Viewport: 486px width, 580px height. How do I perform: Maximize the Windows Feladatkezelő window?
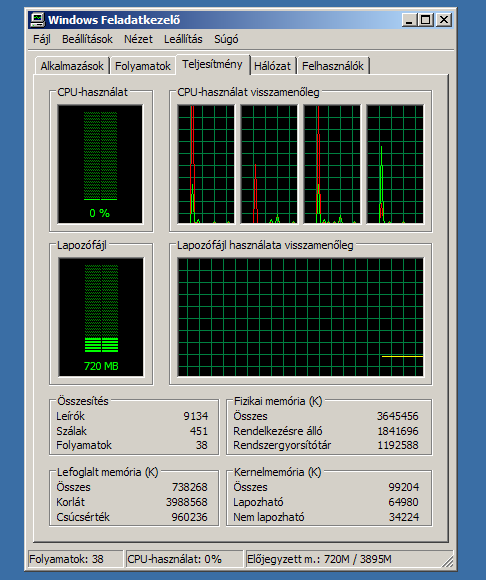(x=425, y=20)
